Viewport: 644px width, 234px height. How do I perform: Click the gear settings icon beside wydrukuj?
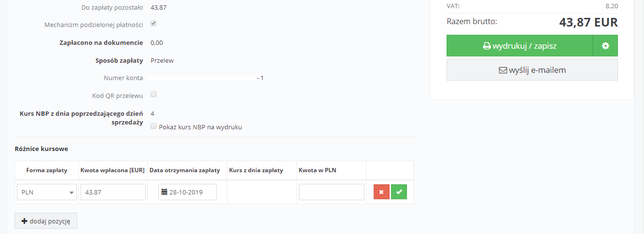pos(605,46)
